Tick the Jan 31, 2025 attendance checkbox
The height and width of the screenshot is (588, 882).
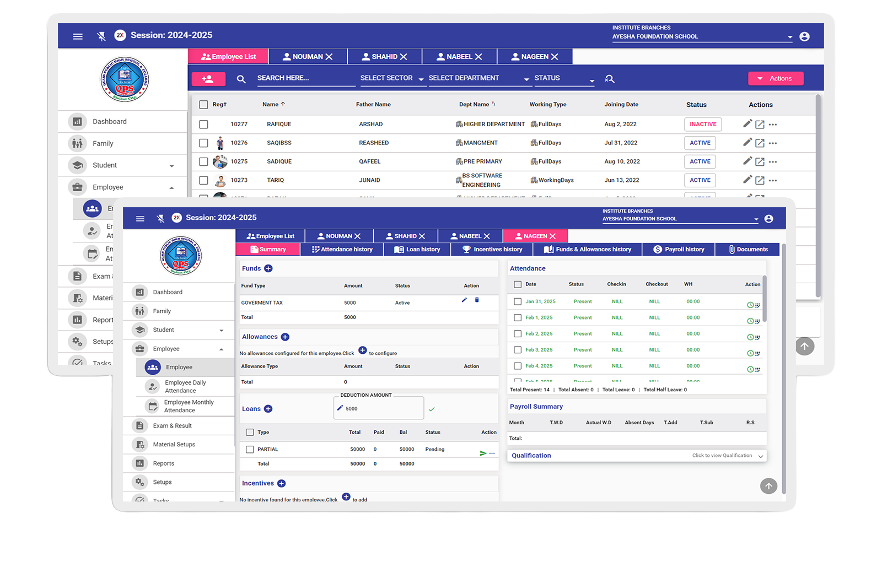point(518,301)
